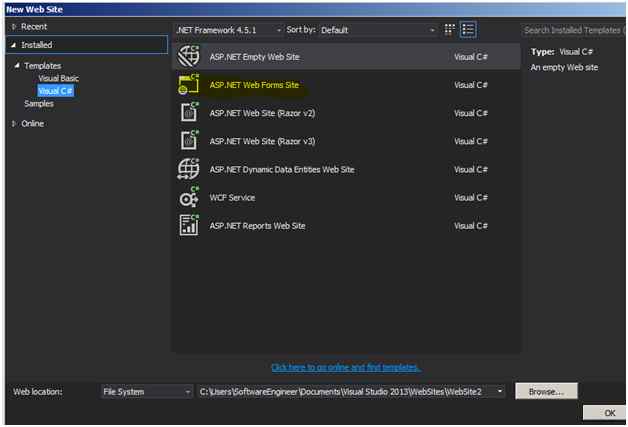628x427 pixels.
Task: Select ASP.NET Web Site (Razor v3) template
Action: pos(347,141)
